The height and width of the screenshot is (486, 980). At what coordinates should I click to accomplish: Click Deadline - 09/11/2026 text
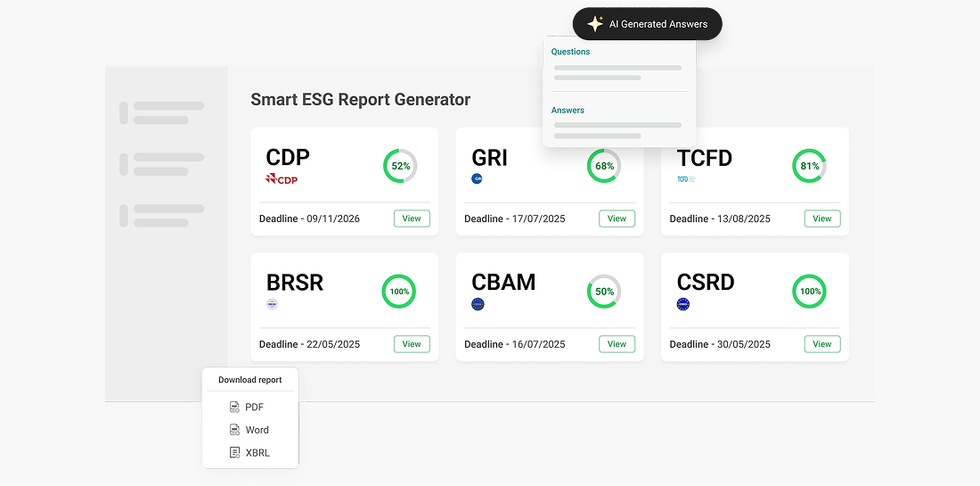coord(309,218)
